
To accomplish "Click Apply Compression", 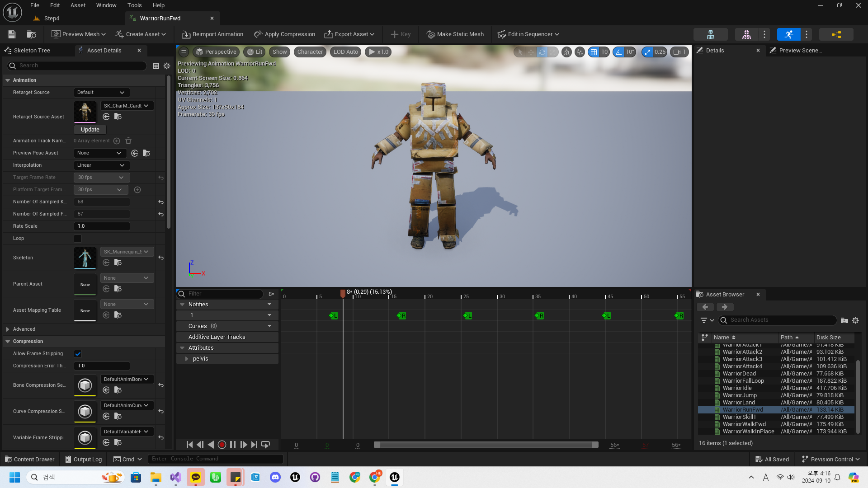I will point(284,34).
